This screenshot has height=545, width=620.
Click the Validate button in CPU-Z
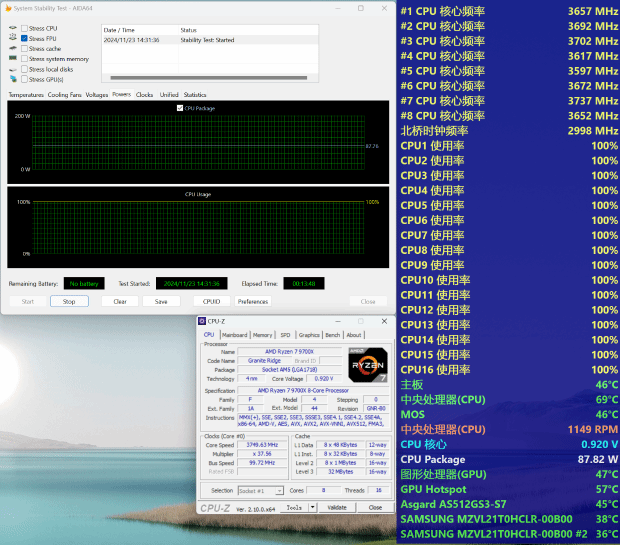(337, 507)
